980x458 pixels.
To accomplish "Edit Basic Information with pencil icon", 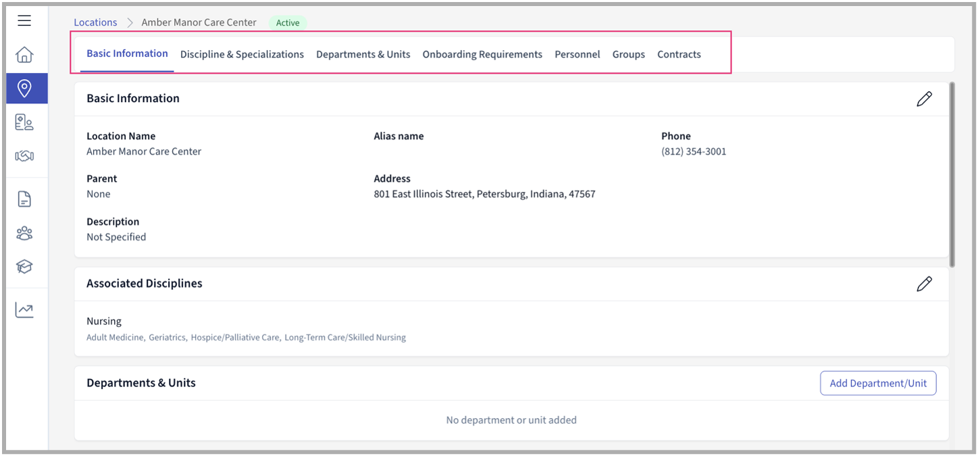I will coord(924,99).
